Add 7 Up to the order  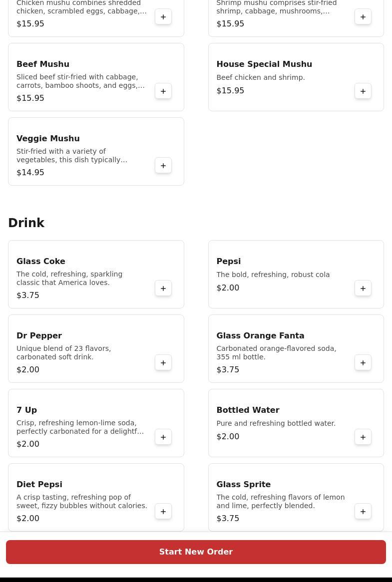(x=163, y=437)
